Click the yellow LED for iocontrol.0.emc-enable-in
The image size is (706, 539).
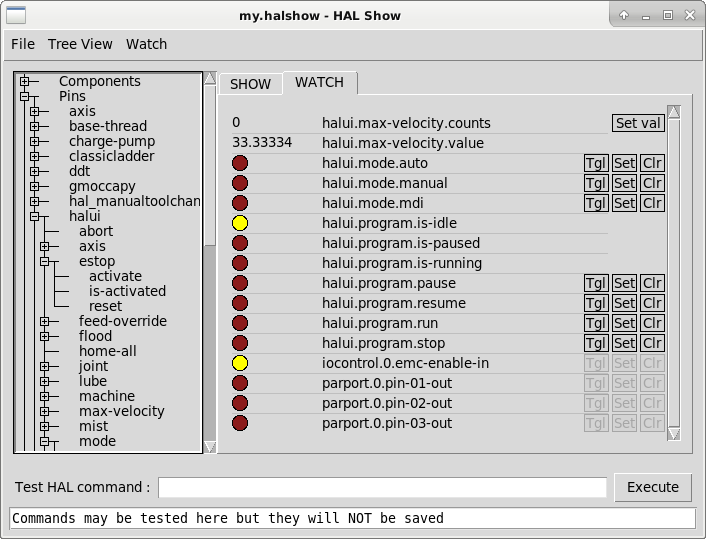240,363
